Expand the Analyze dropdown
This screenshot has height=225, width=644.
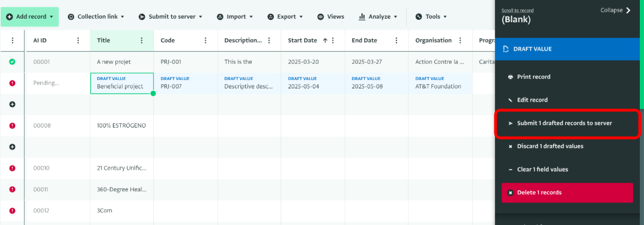[x=378, y=17]
